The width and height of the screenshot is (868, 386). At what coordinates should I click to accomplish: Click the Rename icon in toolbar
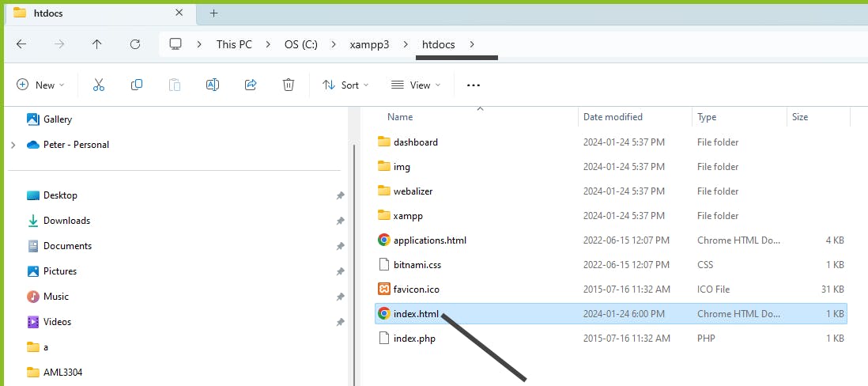[x=213, y=85]
